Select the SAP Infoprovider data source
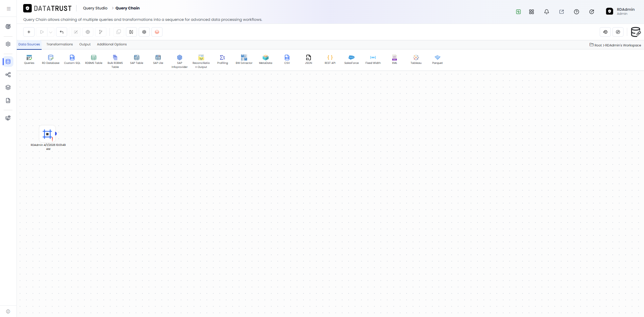Viewport: 644px width, 317px height. (x=180, y=62)
